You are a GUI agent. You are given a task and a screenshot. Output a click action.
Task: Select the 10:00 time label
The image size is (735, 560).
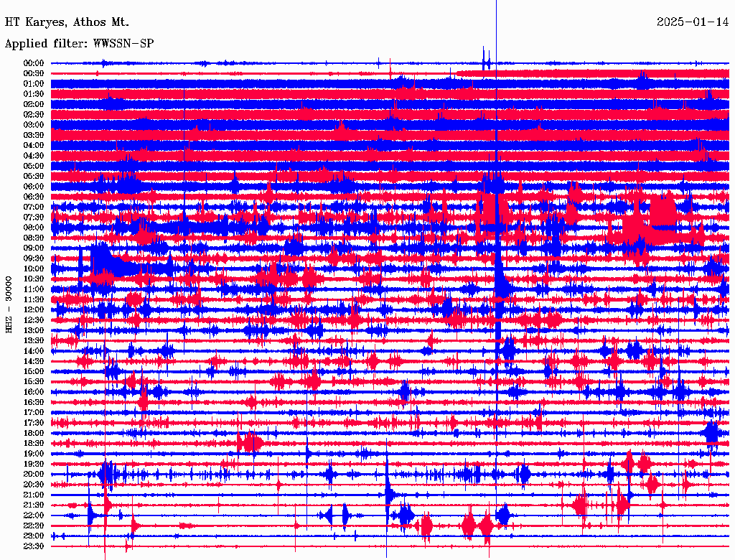[34, 269]
